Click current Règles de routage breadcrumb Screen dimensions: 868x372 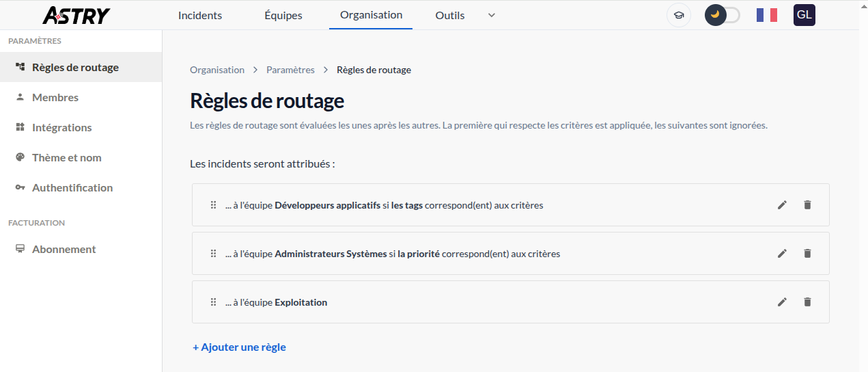(374, 70)
